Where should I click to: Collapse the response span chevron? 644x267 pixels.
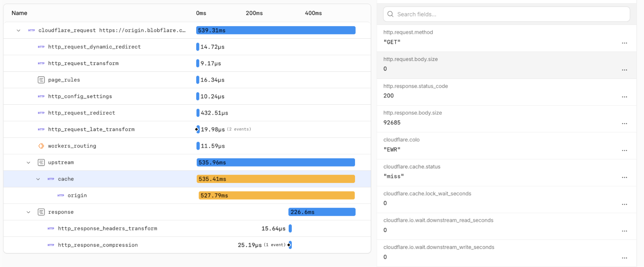(28, 212)
